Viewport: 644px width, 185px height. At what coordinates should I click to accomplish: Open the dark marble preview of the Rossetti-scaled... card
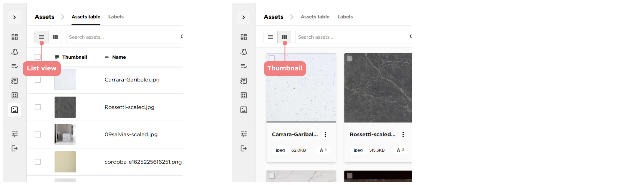tap(378, 88)
